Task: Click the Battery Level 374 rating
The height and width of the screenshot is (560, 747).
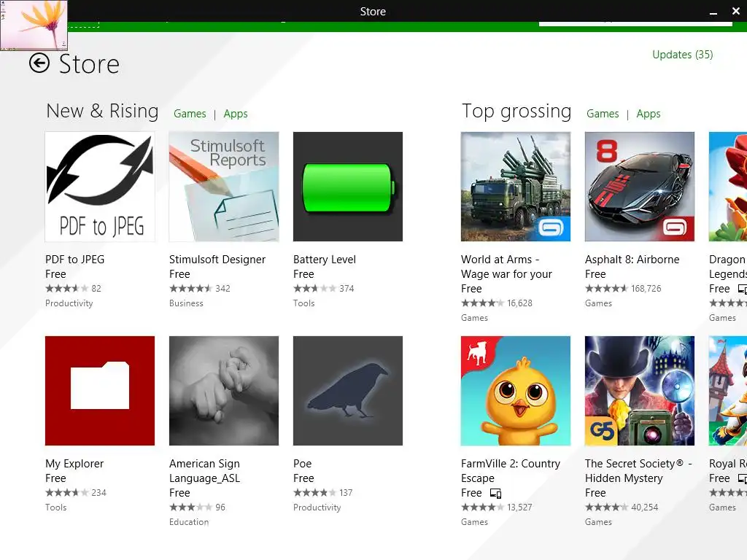Action: [x=323, y=289]
